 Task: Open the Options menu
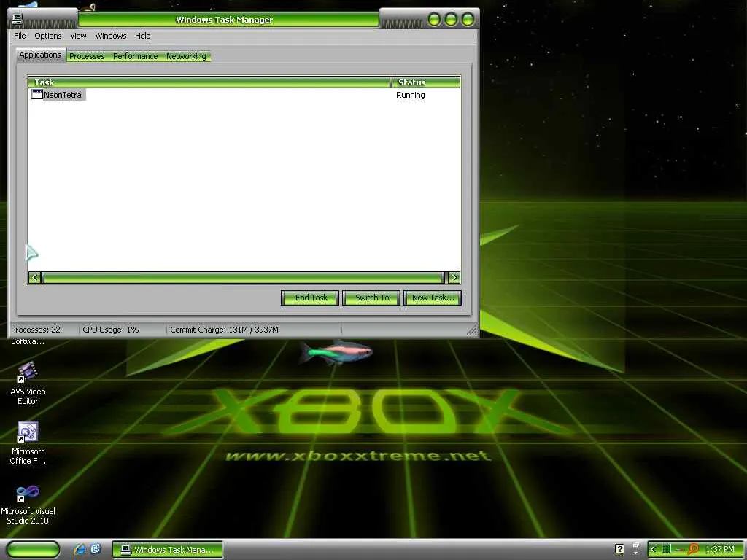click(47, 36)
